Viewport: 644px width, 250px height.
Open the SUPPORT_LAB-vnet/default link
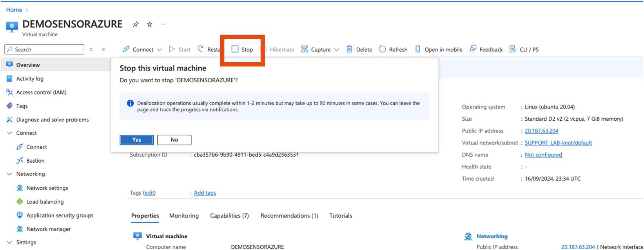tap(558, 143)
